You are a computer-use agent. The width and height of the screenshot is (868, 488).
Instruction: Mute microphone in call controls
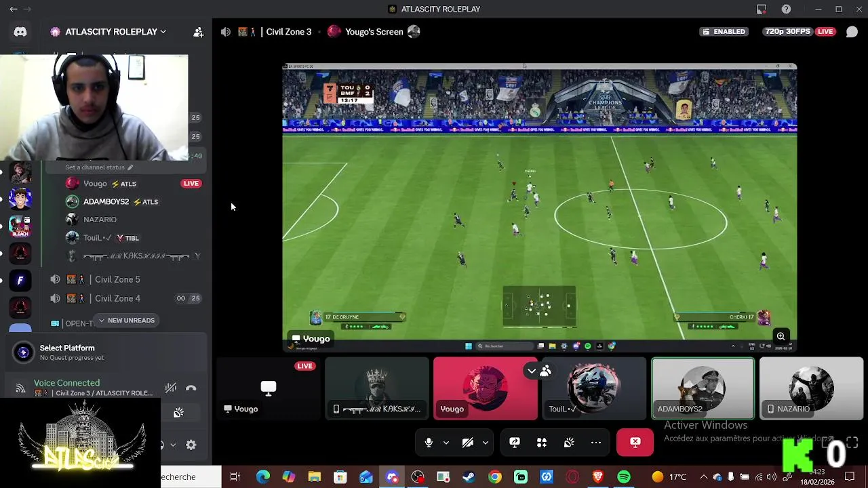click(429, 443)
